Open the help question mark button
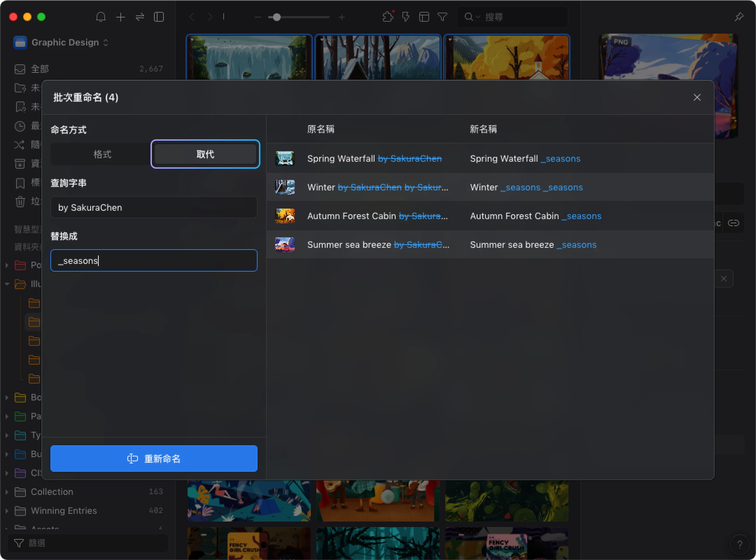 point(739,544)
